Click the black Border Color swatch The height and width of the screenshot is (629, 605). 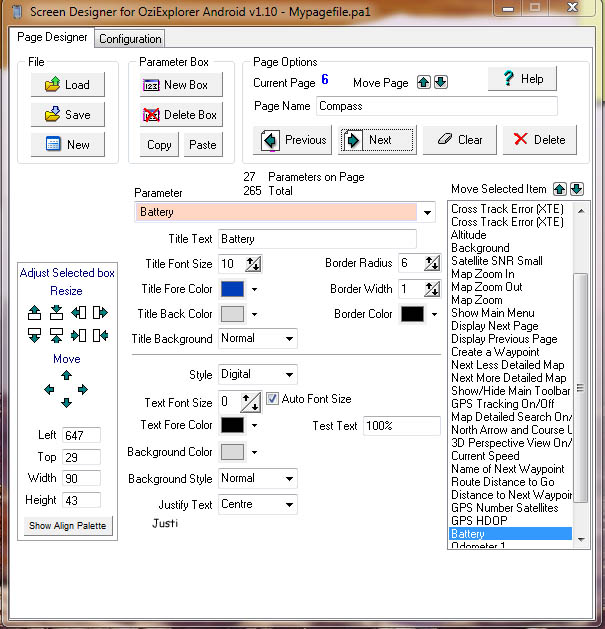[x=412, y=314]
